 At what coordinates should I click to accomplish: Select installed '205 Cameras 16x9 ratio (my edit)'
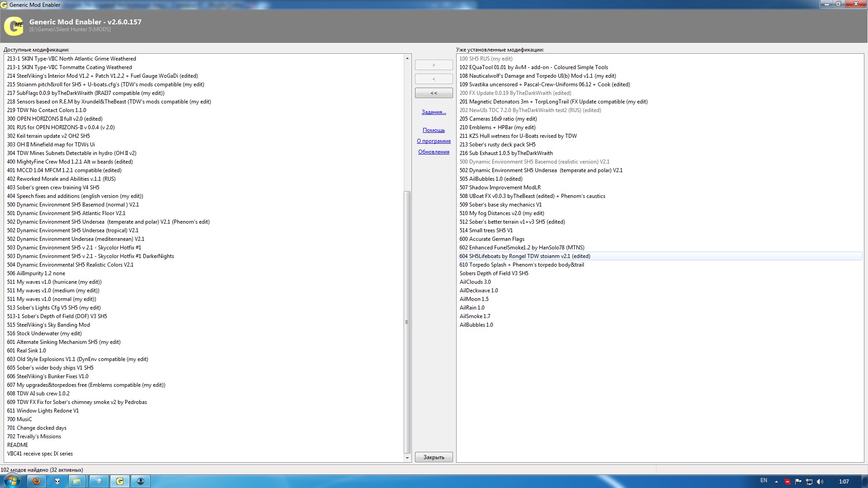(x=498, y=119)
